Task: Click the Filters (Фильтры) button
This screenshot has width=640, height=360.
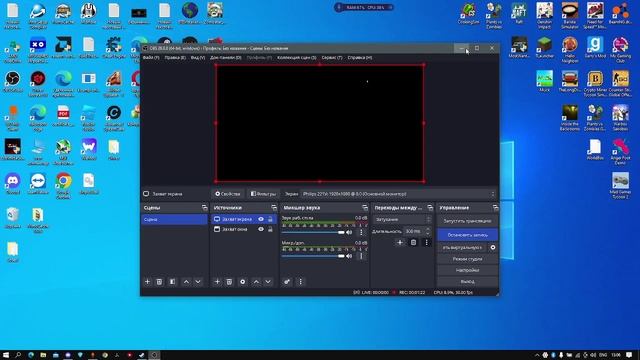Action: tap(264, 194)
